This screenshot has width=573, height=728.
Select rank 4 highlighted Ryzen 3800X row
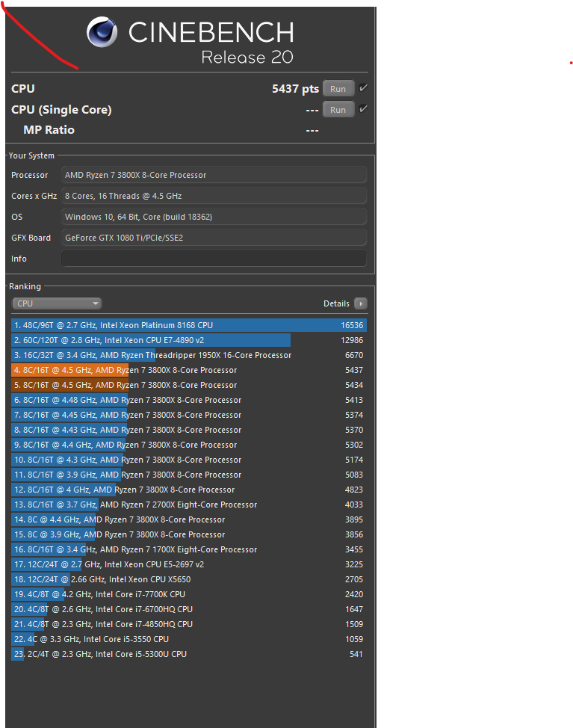tap(189, 370)
